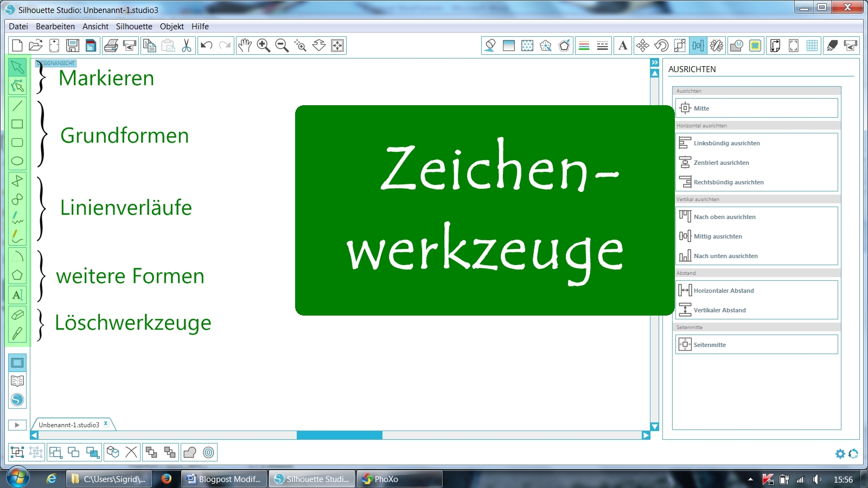Click the vertical scrollbar down arrow

[655, 427]
